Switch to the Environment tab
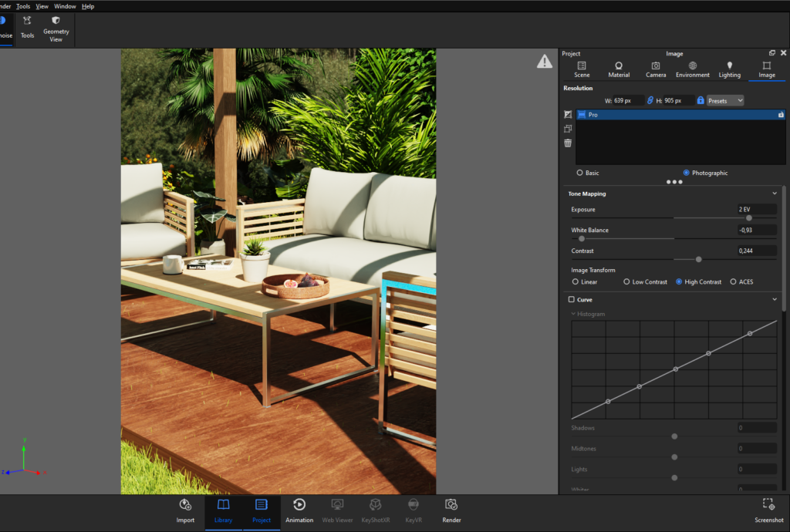The height and width of the screenshot is (532, 790). (x=692, y=69)
